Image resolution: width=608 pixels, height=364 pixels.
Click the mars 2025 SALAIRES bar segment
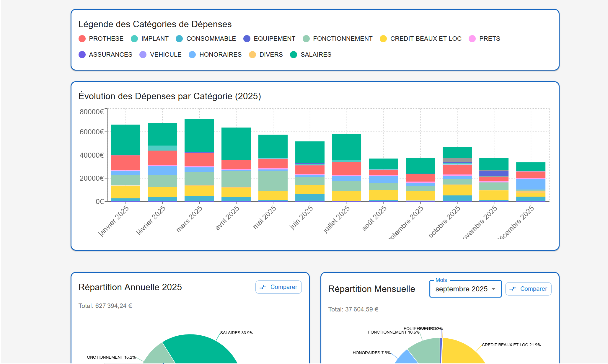tap(199, 136)
